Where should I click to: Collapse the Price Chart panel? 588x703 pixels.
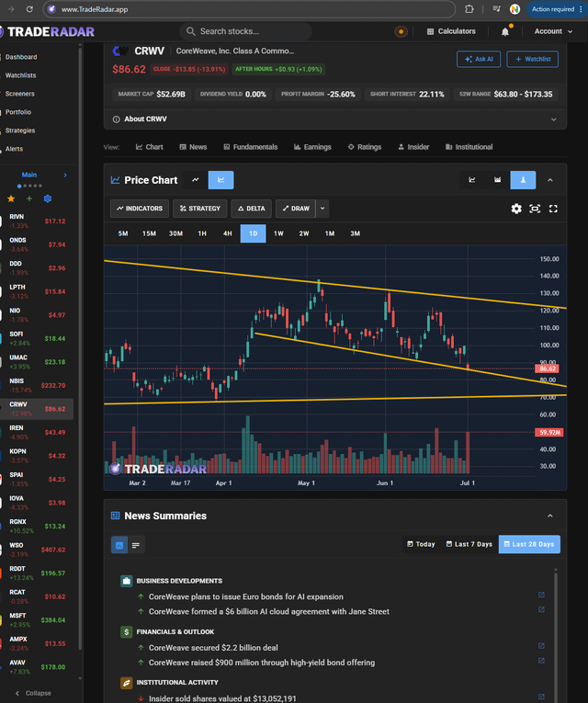pos(550,180)
